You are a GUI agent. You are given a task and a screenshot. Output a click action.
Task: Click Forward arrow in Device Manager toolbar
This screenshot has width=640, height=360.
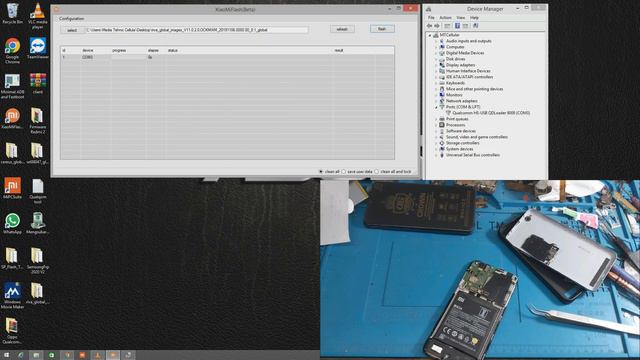click(437, 26)
